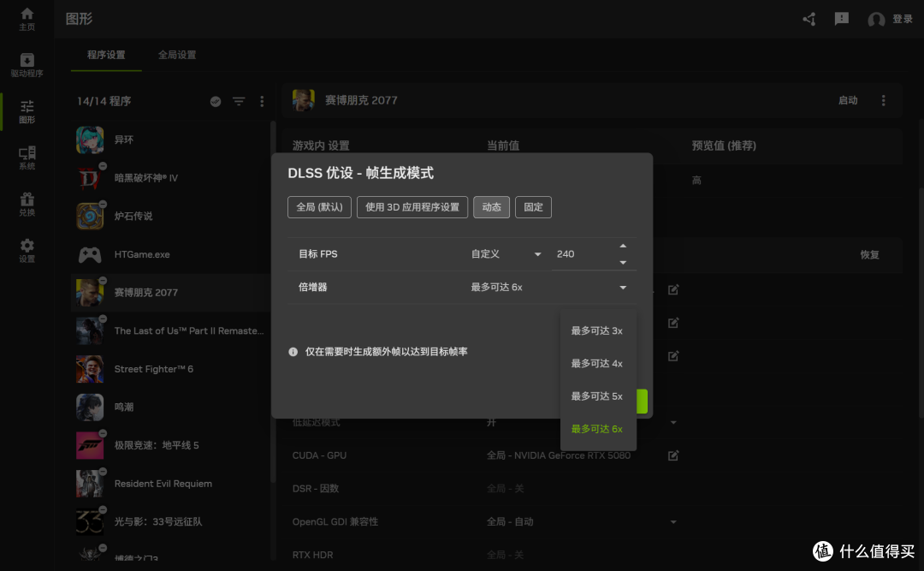Open the filter icon in program list header
Image resolution: width=924 pixels, height=571 pixels.
239,102
